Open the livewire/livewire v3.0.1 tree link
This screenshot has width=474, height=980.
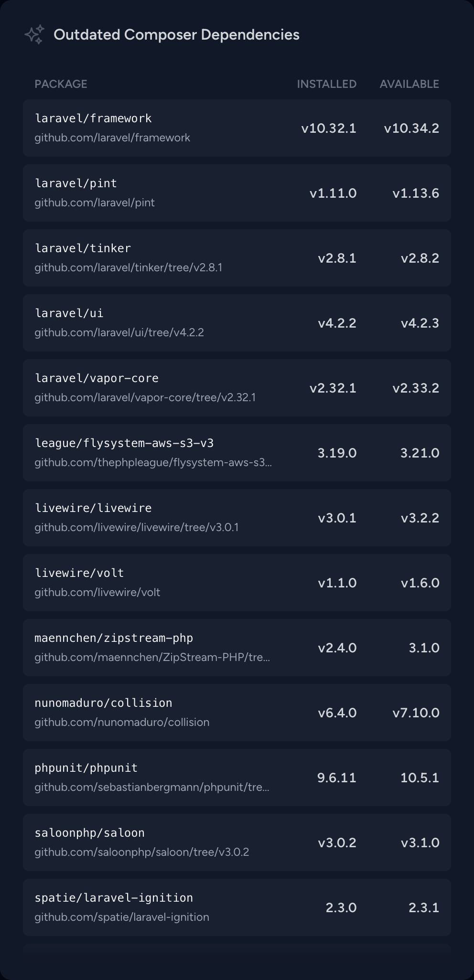tap(136, 528)
